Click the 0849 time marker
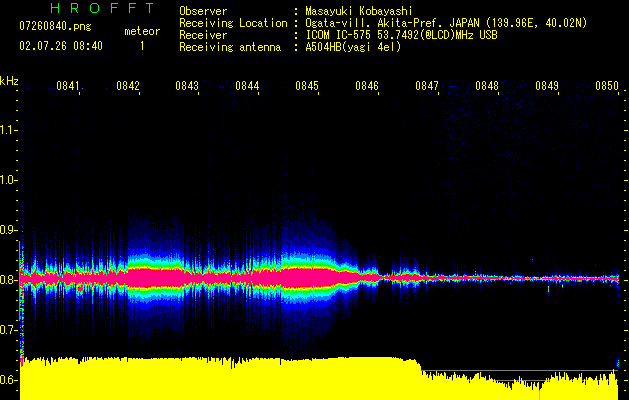 click(547, 86)
